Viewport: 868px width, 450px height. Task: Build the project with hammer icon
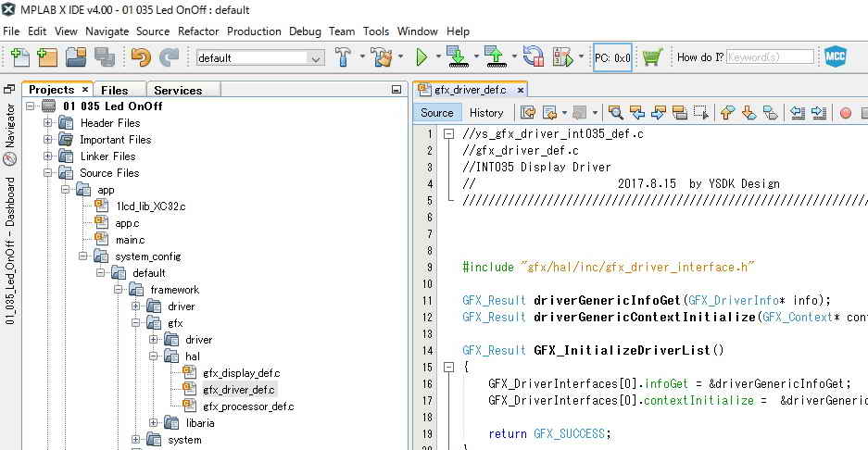pos(344,57)
